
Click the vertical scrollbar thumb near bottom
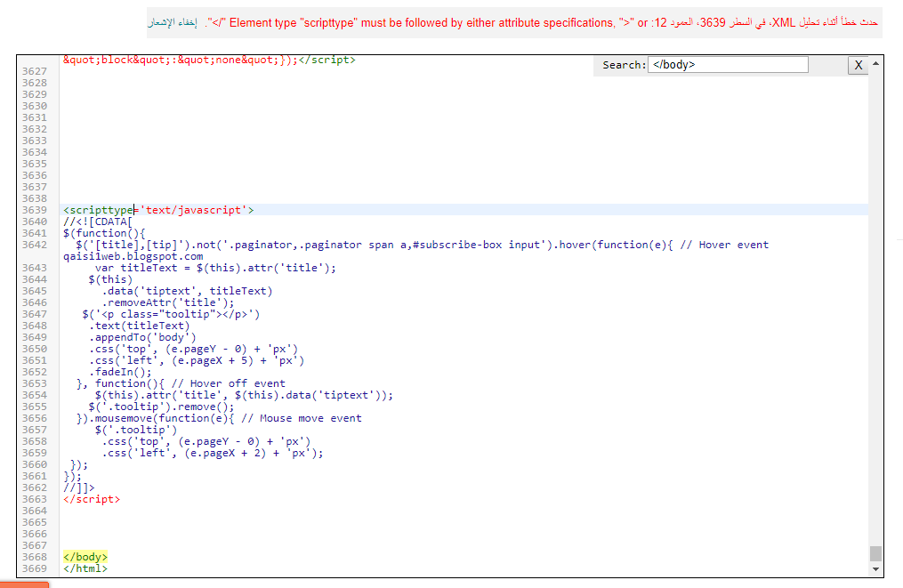click(875, 553)
